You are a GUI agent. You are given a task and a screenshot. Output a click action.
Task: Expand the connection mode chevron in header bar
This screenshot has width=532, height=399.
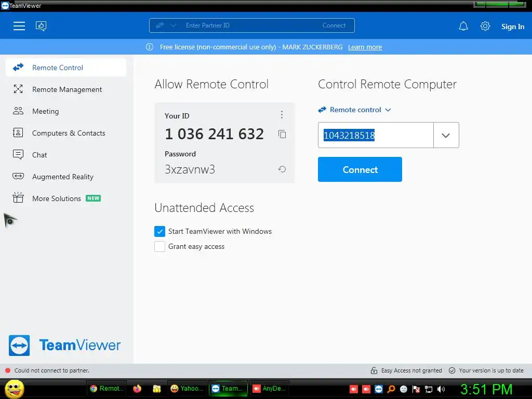click(174, 25)
